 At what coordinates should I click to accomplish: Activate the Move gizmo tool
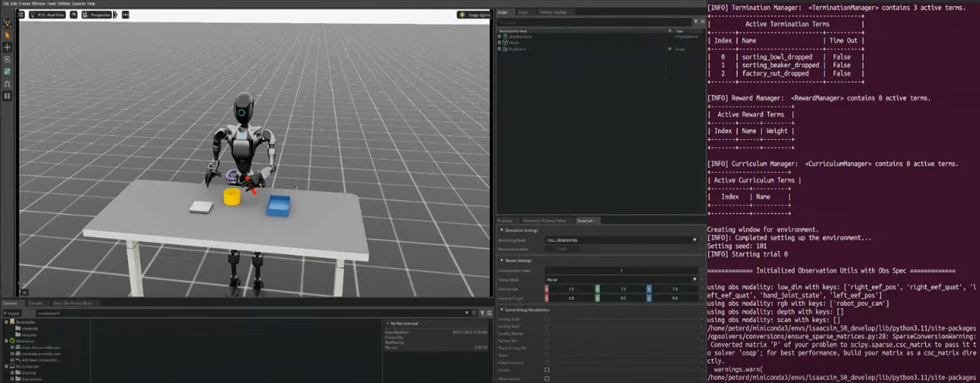[8, 47]
